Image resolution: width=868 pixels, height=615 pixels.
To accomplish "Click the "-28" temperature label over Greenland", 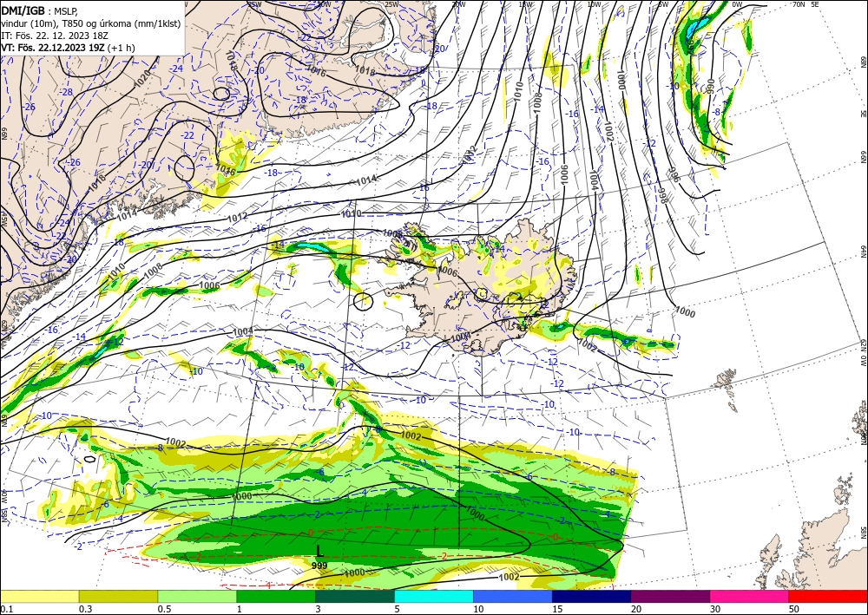I will pos(67,92).
